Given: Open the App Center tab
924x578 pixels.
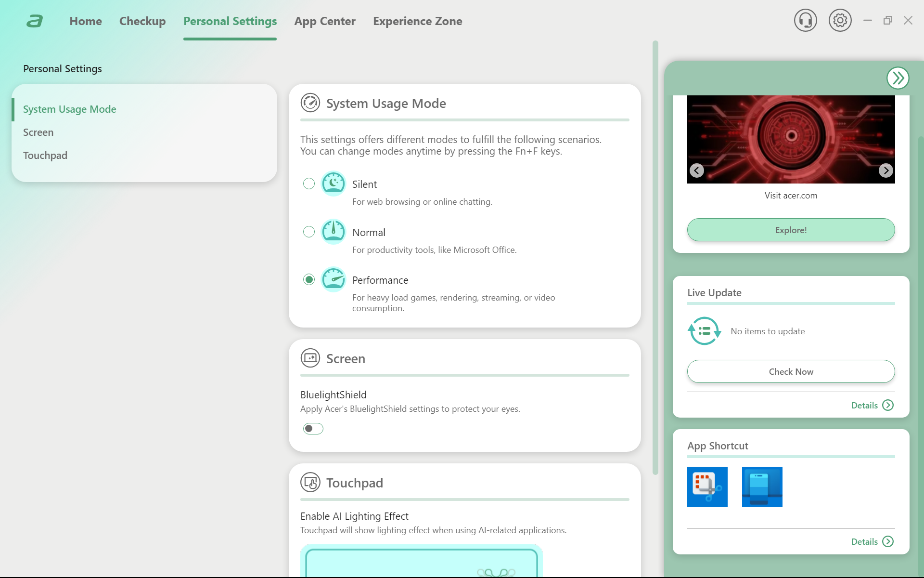Looking at the screenshot, I should 325,21.
